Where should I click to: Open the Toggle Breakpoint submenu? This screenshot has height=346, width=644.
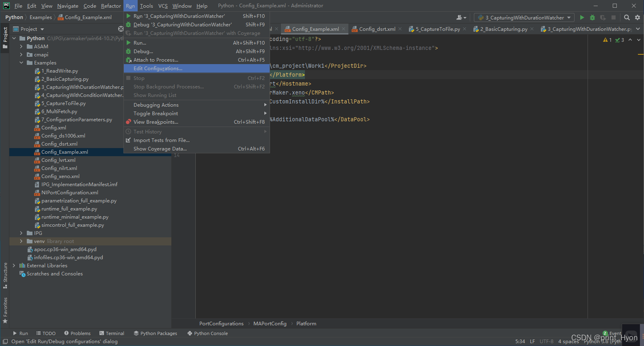(x=197, y=113)
